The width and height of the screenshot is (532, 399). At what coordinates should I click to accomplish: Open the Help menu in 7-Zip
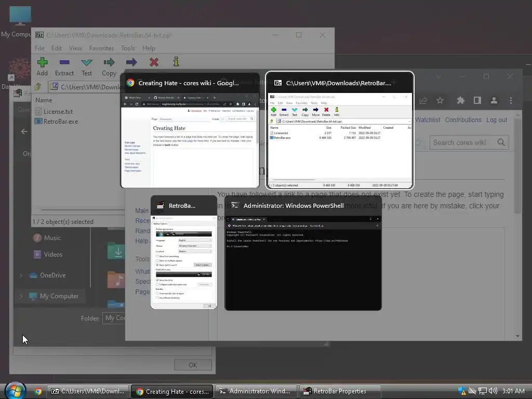[x=149, y=48]
